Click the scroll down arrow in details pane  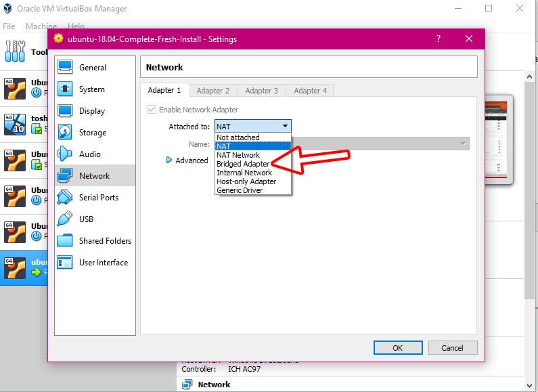(529, 385)
